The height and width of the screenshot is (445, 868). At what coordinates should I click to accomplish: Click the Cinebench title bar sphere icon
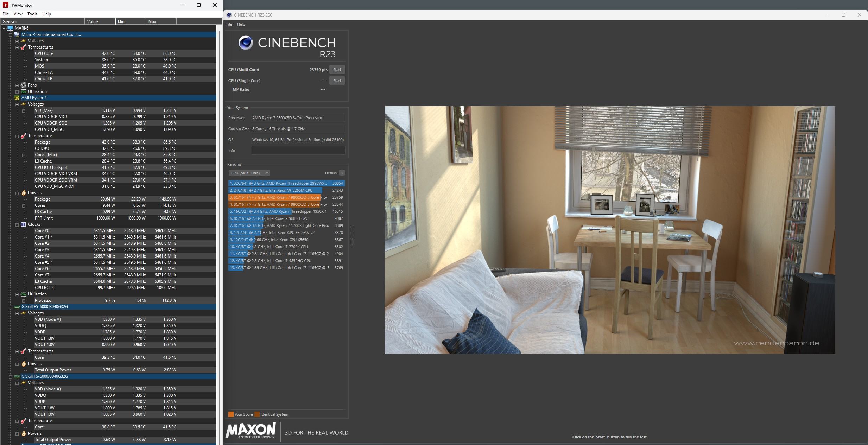tap(229, 15)
